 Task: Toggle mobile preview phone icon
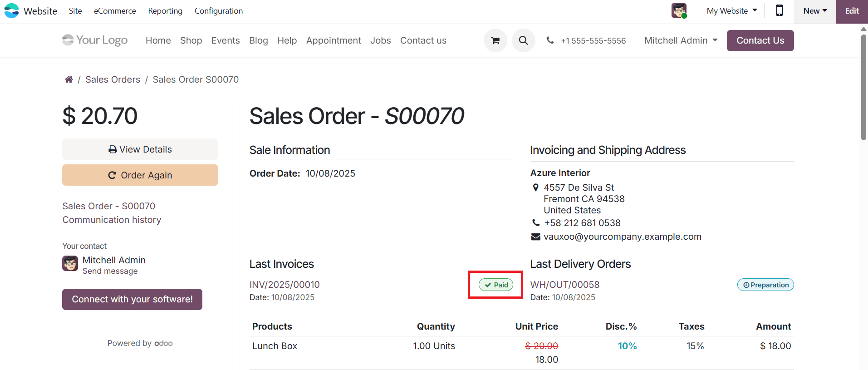[x=779, y=11]
